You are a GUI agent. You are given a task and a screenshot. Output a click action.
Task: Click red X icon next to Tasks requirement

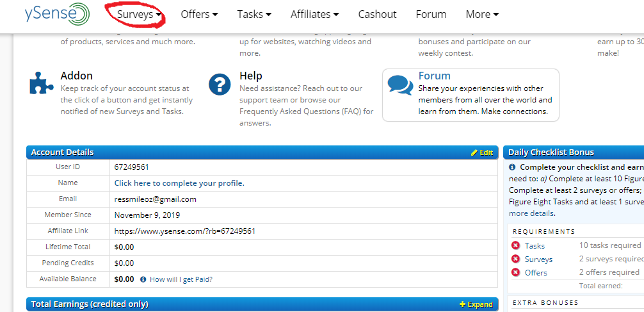[x=515, y=245]
